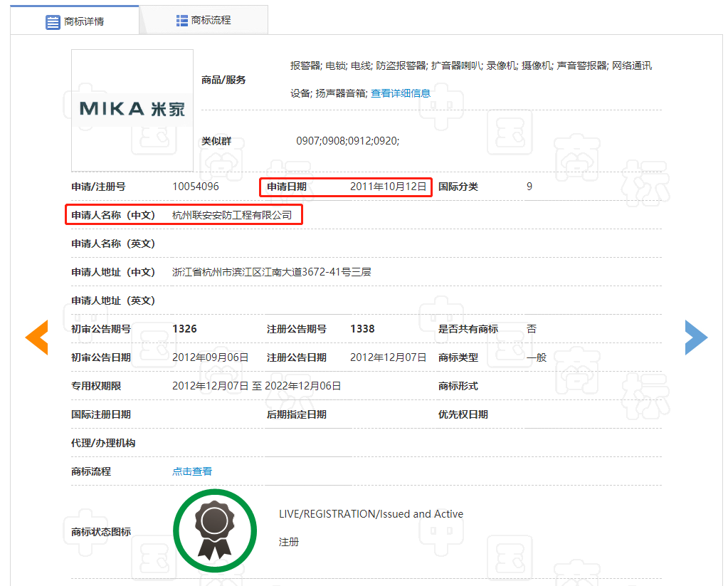Select registration announcement date 2012年12月07日
The image size is (728, 586).
coord(388,357)
